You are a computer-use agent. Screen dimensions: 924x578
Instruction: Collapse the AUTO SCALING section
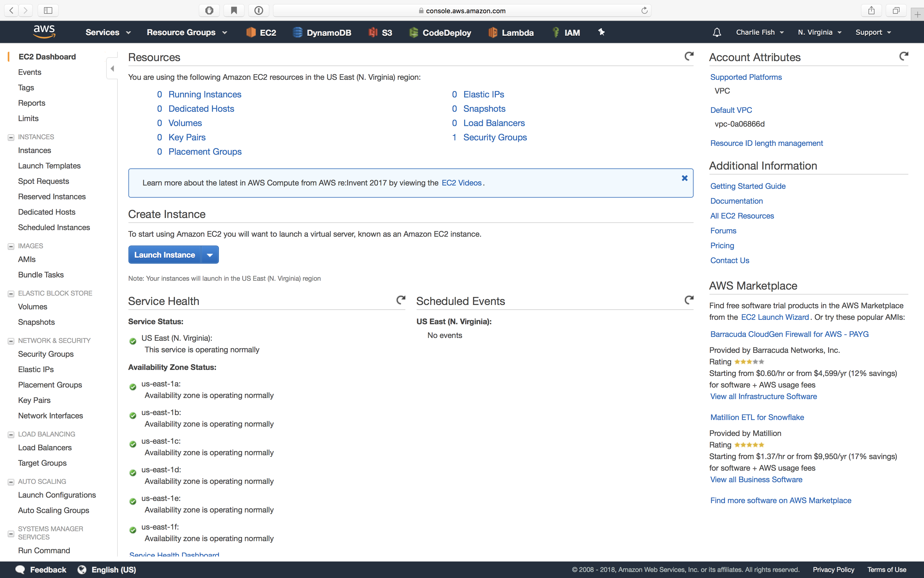pos(11,482)
